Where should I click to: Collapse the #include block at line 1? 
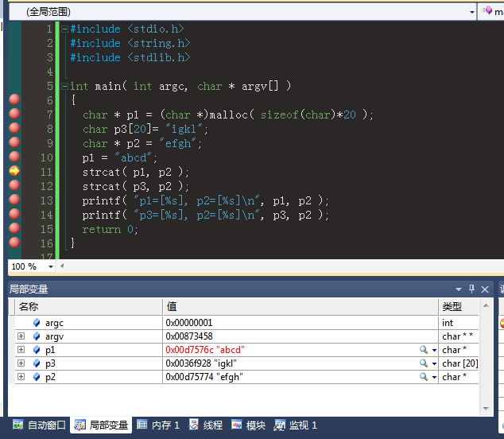pos(65,29)
